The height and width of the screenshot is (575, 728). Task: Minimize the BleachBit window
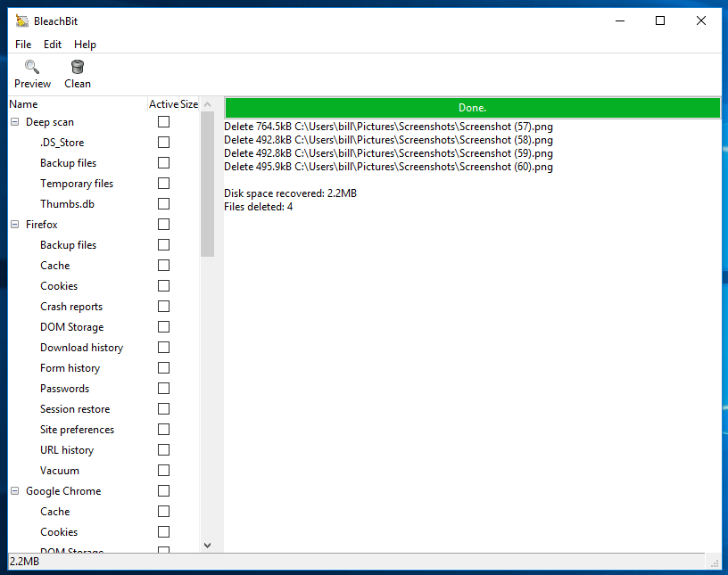tap(619, 21)
